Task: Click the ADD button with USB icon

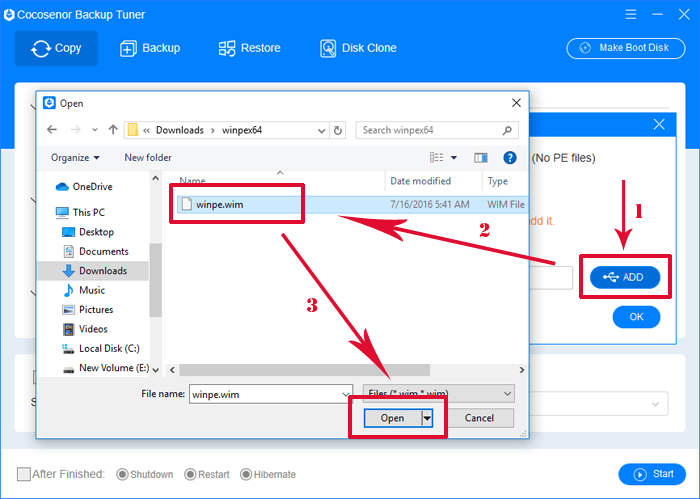Action: pos(625,277)
